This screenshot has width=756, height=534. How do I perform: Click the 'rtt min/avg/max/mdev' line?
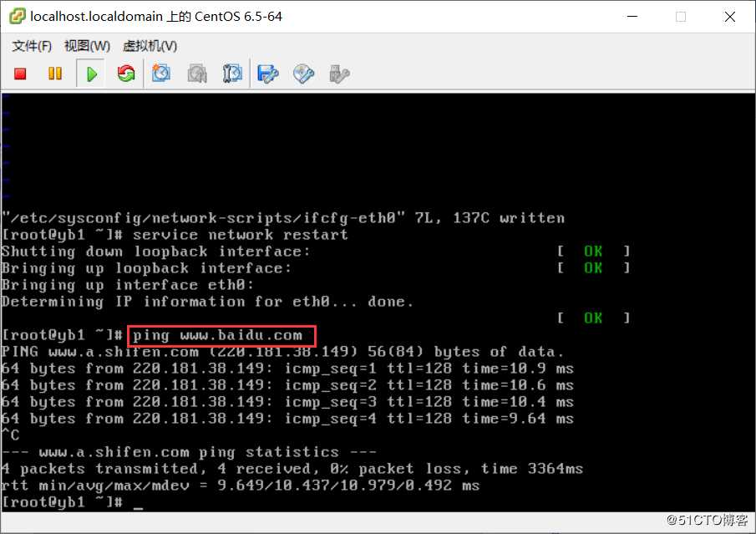pyautogui.click(x=241, y=486)
